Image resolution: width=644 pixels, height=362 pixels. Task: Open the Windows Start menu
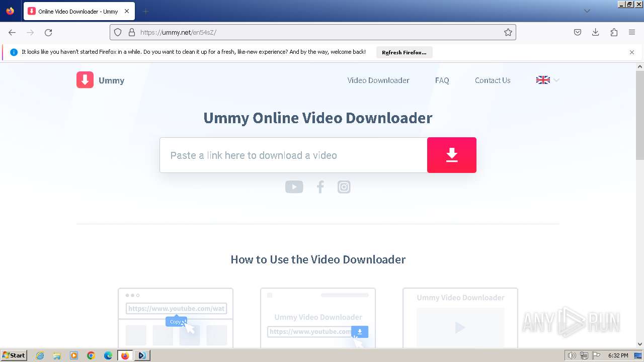[14, 355]
